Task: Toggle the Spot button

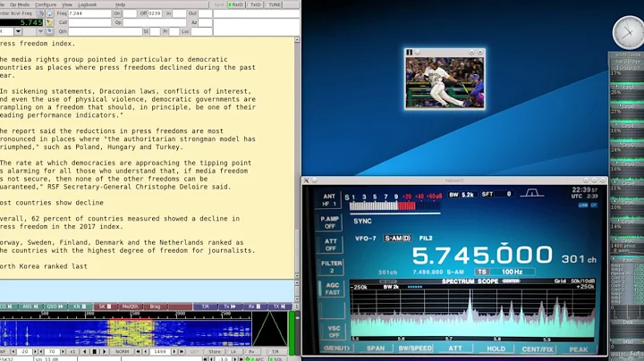Action: 219,4
